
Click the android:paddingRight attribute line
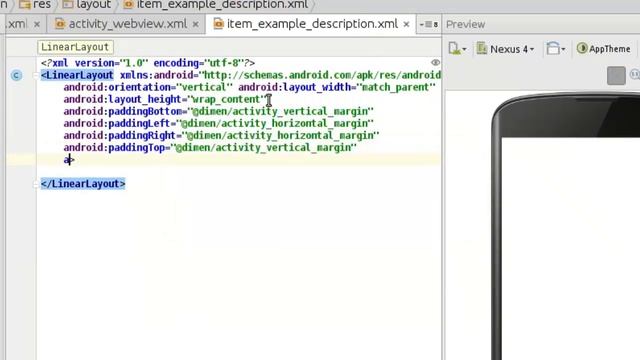[221, 135]
